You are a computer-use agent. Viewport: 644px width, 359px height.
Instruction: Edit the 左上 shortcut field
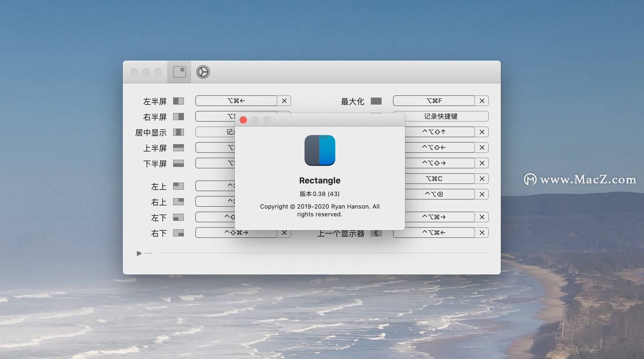pyautogui.click(x=215, y=186)
